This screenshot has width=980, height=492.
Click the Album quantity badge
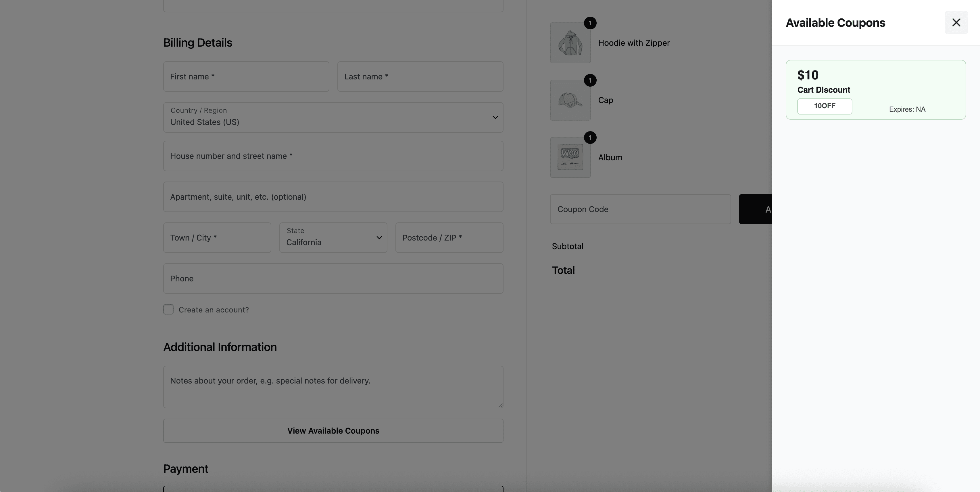[590, 138]
